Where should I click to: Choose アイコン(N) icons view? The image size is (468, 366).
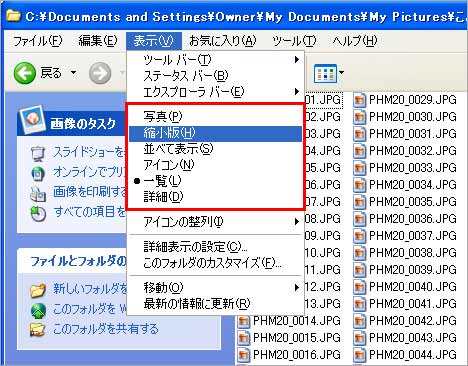click(215, 165)
